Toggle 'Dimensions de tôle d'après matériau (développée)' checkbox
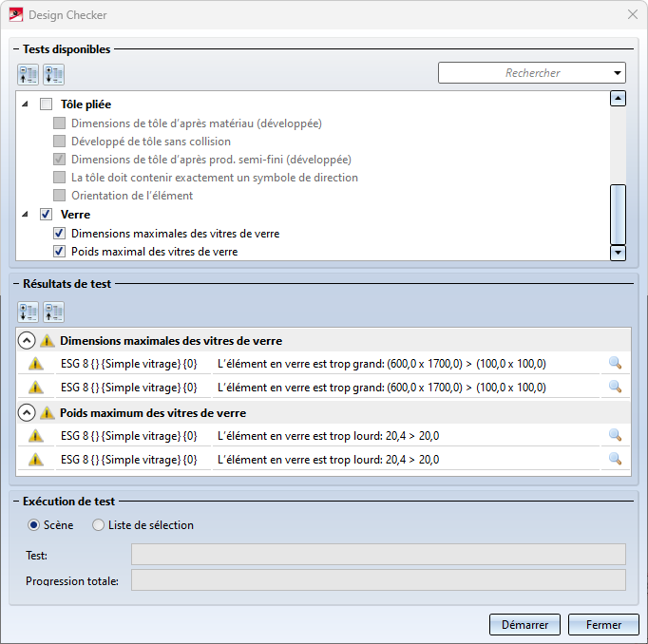The image size is (648, 644). click(x=59, y=123)
